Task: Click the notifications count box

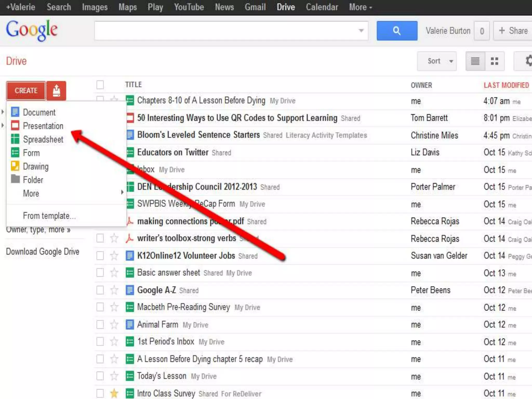Action: click(x=482, y=31)
